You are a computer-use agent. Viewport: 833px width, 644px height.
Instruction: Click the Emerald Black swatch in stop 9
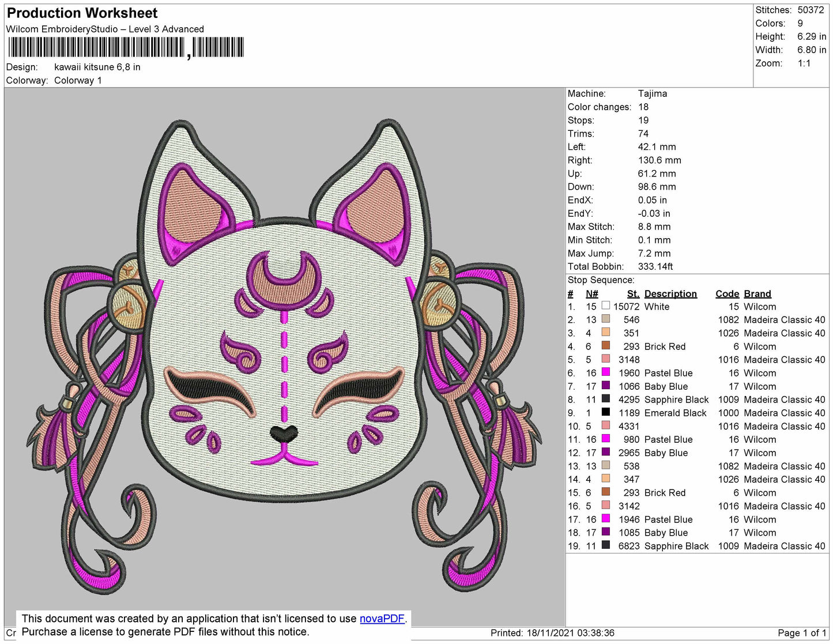(606, 412)
